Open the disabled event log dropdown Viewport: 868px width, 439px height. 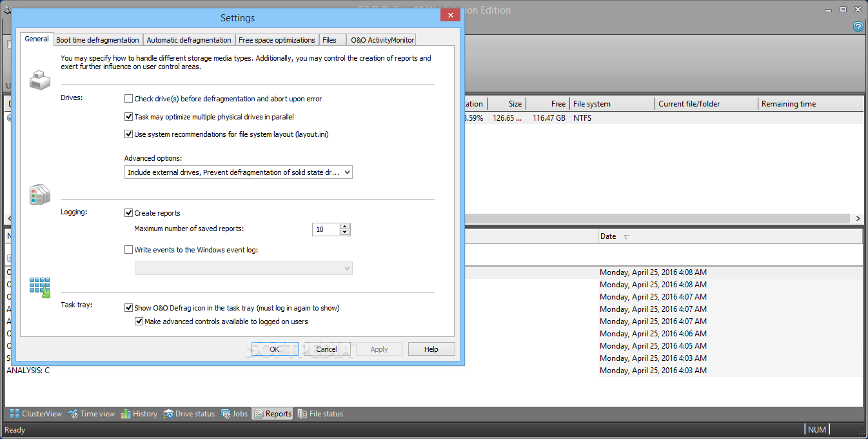[x=244, y=268]
